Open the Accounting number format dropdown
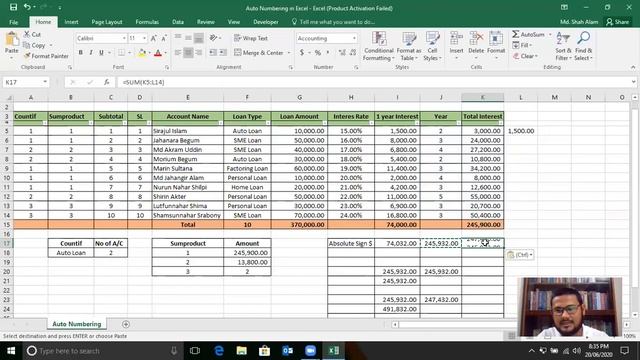This screenshot has height=360, width=640. (354, 38)
